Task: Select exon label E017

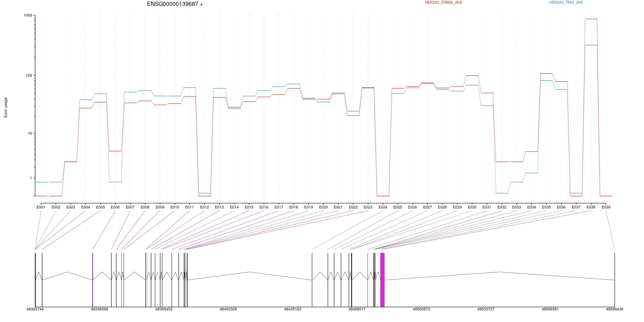Action: (x=279, y=207)
